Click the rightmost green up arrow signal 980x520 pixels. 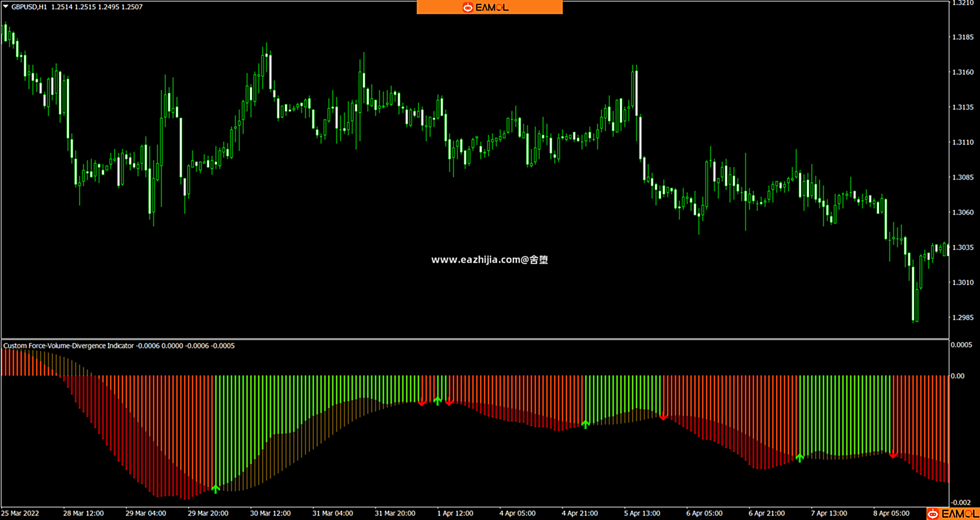[799, 457]
